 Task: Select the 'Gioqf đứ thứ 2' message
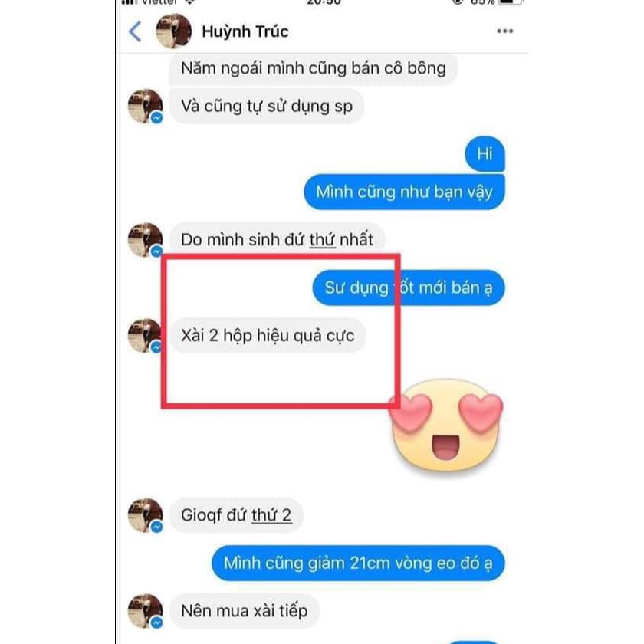pos(236,515)
